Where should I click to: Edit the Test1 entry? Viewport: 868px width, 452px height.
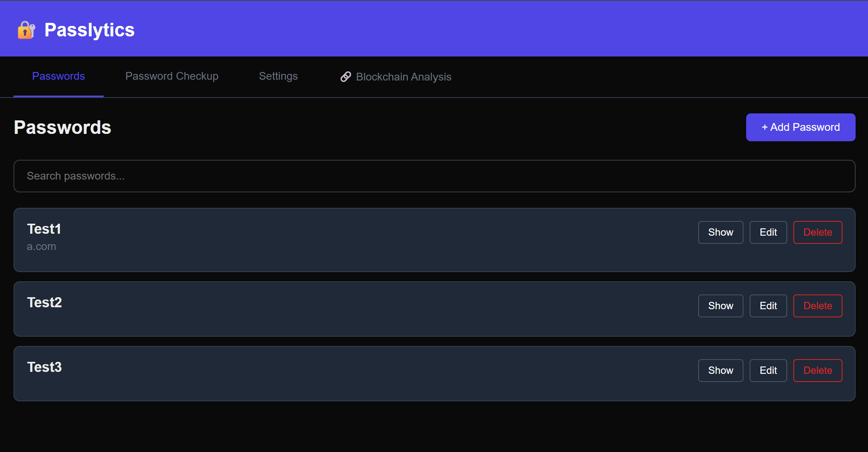(x=768, y=232)
